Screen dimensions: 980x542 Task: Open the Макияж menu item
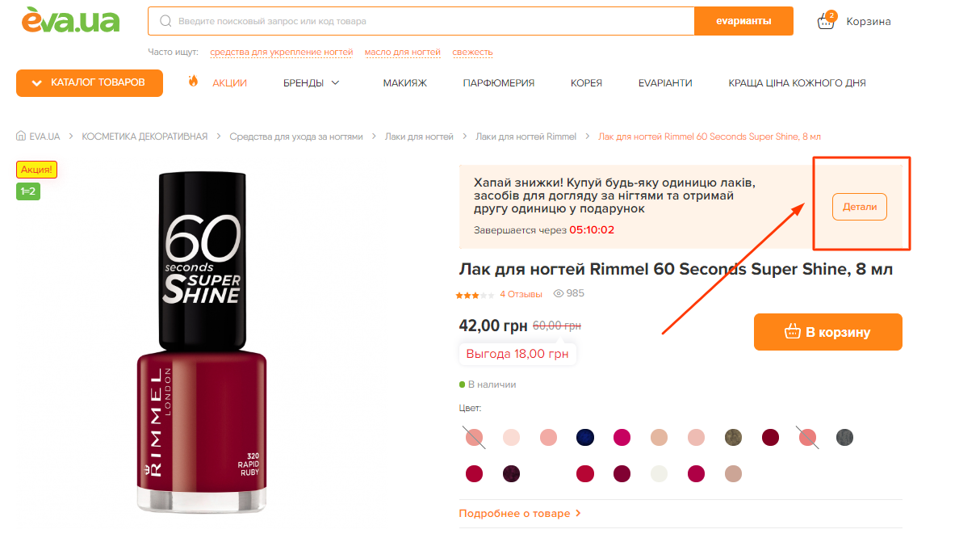click(404, 82)
